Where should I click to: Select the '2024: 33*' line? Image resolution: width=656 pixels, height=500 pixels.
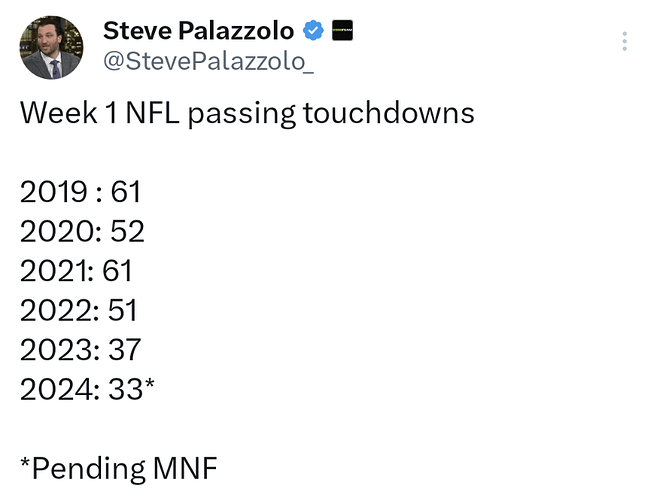tap(87, 388)
